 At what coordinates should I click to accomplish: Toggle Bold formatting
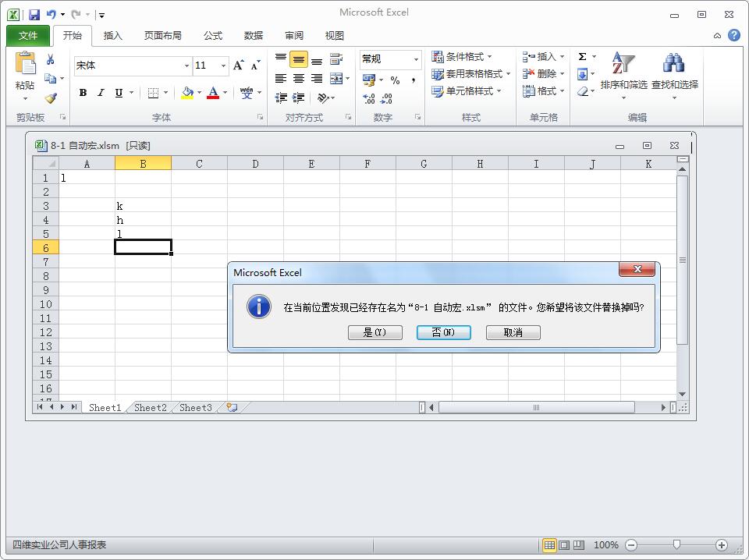[x=83, y=93]
